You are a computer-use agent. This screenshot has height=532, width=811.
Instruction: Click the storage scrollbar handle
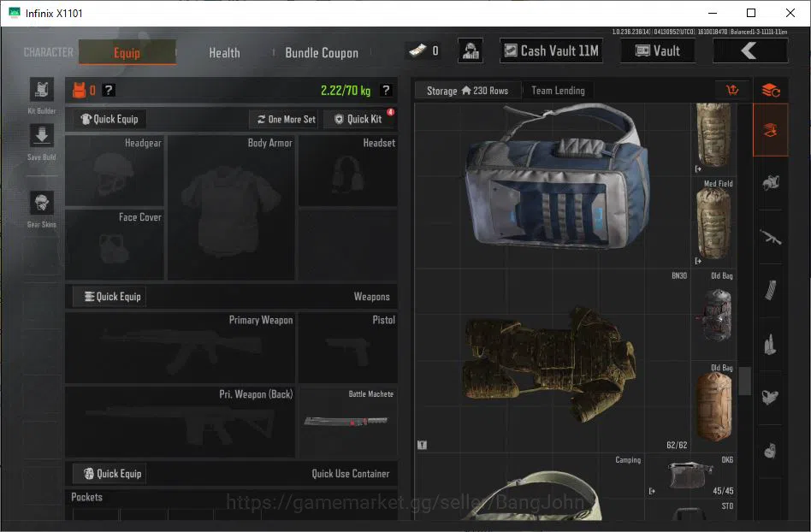(744, 381)
